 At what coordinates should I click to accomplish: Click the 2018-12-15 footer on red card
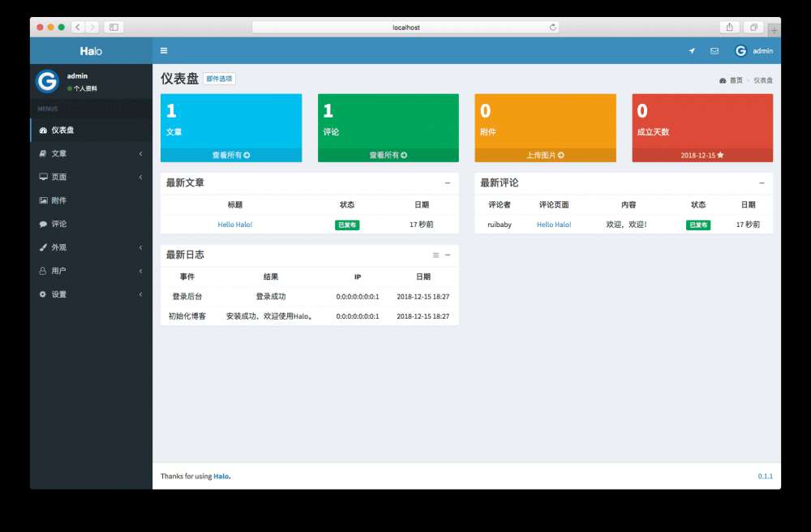click(702, 155)
